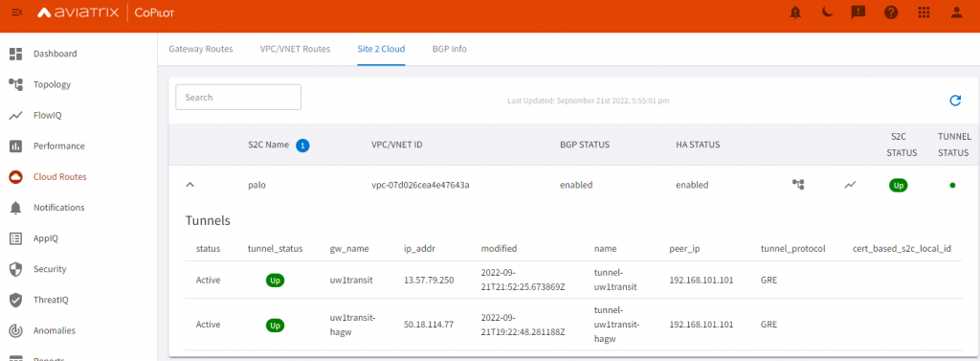Viewport: 980px width, 361px height.
Task: Click the Security shield icon
Action: (x=15, y=269)
